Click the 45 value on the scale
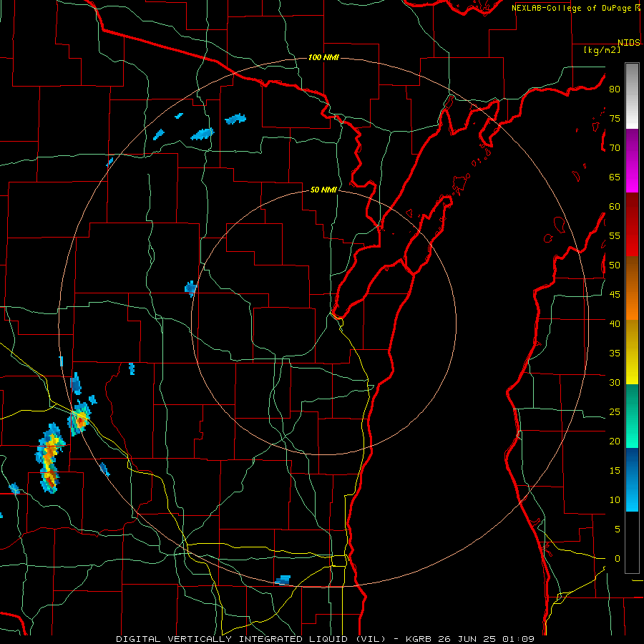644x644 pixels. [615, 295]
